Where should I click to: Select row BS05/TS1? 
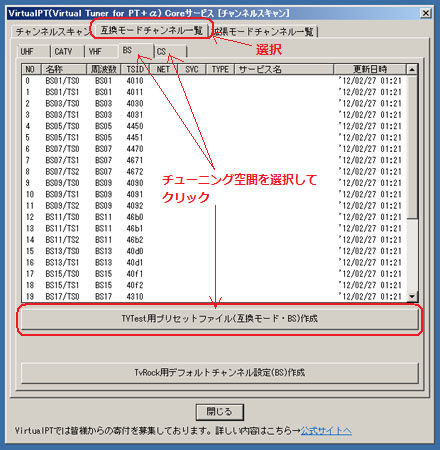coord(214,137)
